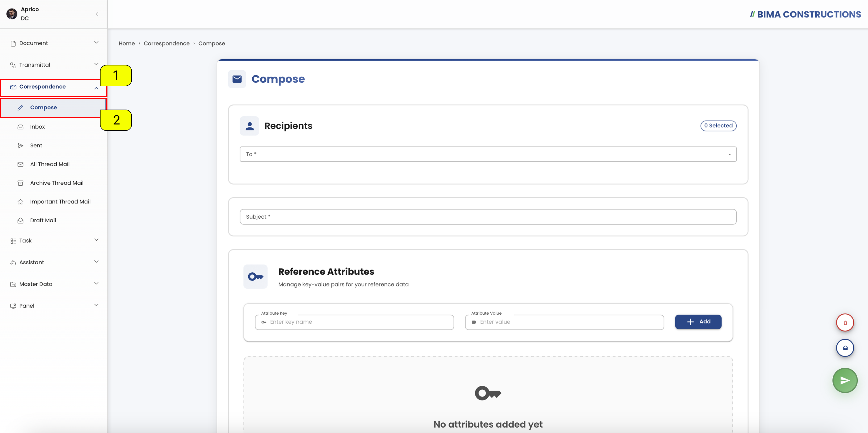868x433 pixels.
Task: Click the Subject input field
Action: pyautogui.click(x=488, y=217)
